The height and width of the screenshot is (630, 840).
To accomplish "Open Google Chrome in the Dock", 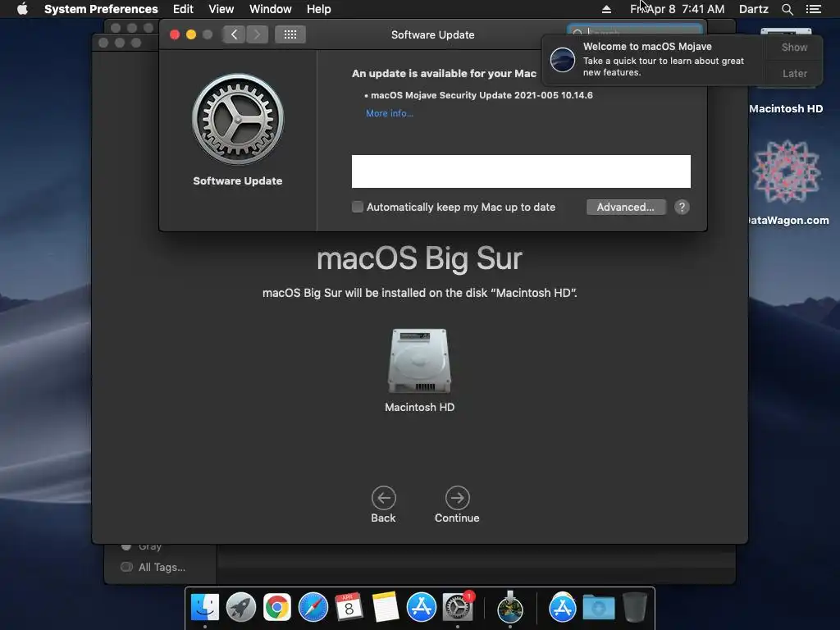I will (277, 608).
